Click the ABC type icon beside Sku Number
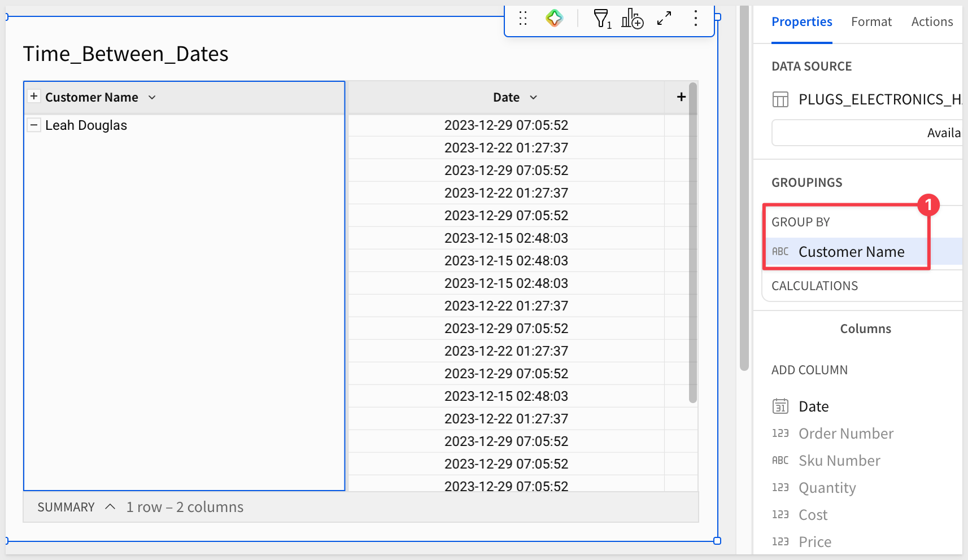The width and height of the screenshot is (968, 560). [x=780, y=461]
